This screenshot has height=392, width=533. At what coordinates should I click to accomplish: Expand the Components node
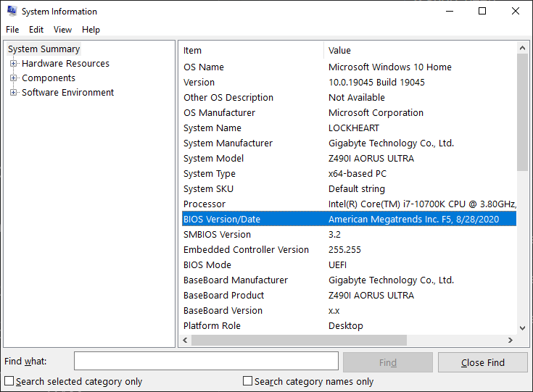13,78
